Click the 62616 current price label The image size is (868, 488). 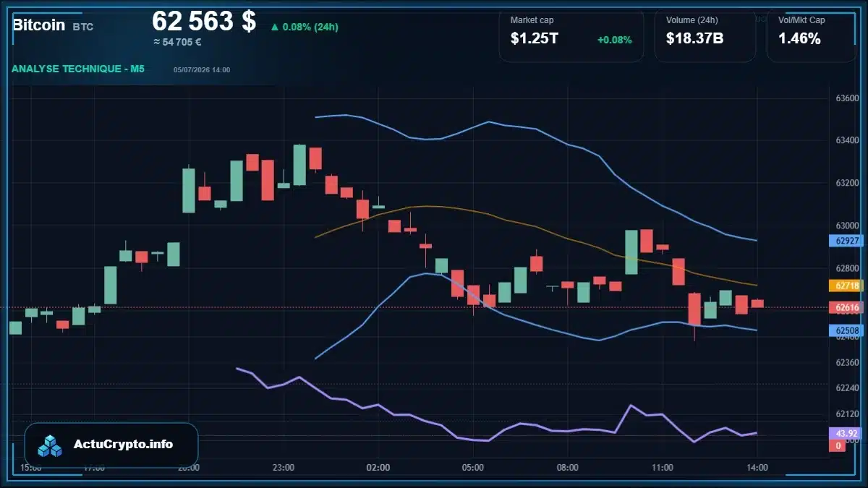846,307
